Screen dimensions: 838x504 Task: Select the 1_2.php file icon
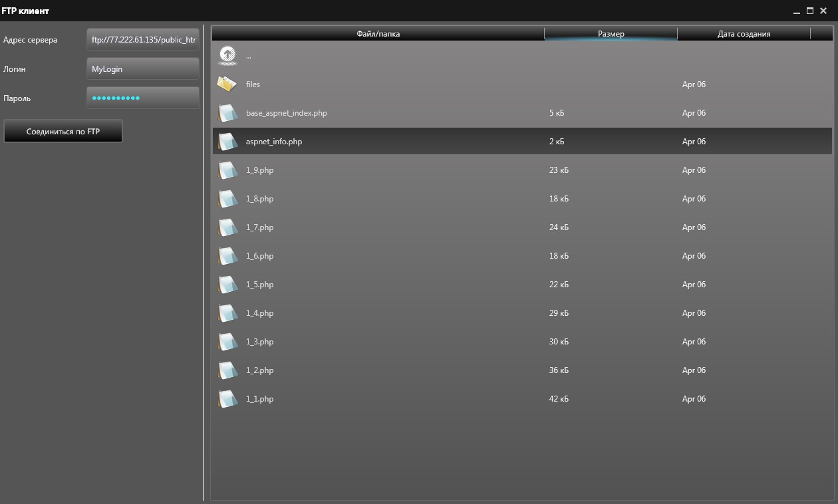[x=227, y=370]
